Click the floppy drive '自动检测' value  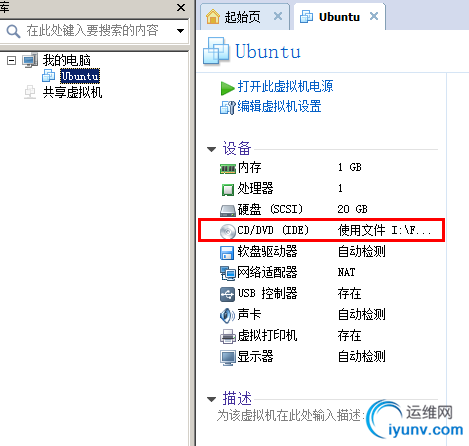point(362,251)
